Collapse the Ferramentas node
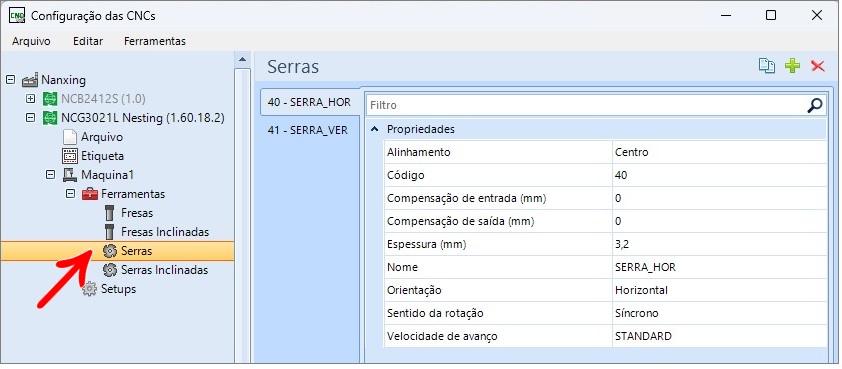Viewport: 842px width, 369px height. [x=70, y=194]
